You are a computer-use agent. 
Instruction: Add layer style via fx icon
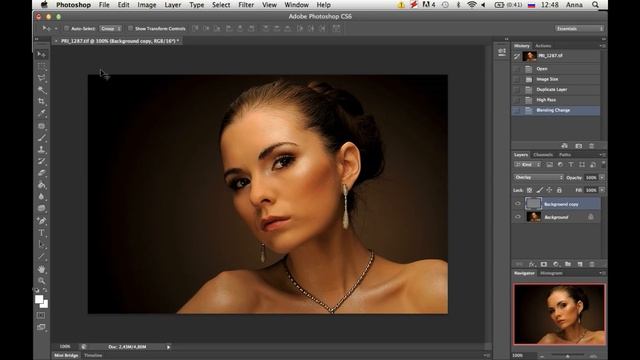point(532,264)
